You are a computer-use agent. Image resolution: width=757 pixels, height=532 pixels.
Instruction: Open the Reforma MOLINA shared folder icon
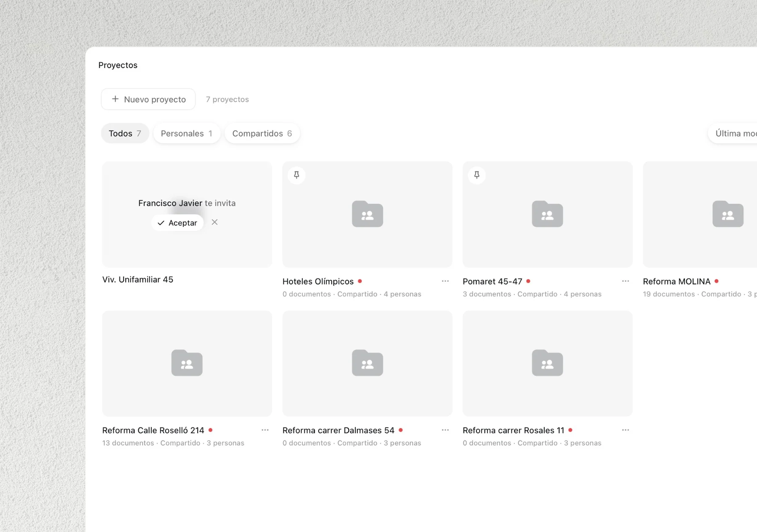point(728,214)
